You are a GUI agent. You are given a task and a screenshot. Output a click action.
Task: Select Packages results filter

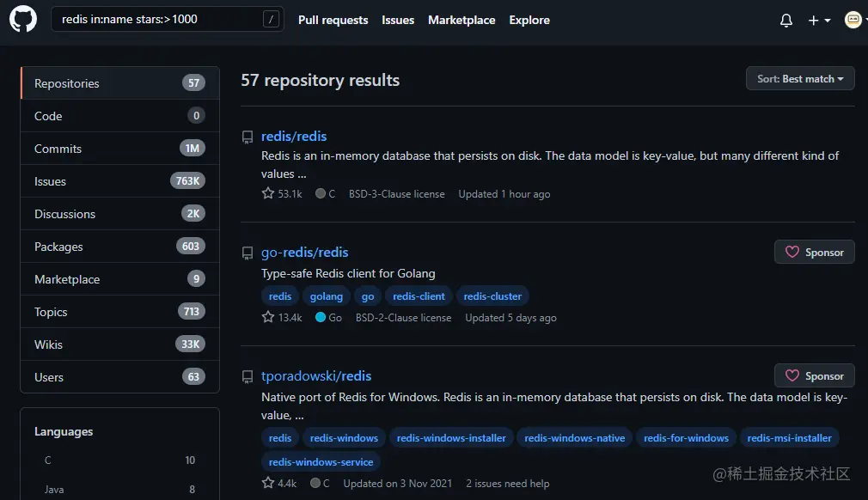(x=120, y=246)
